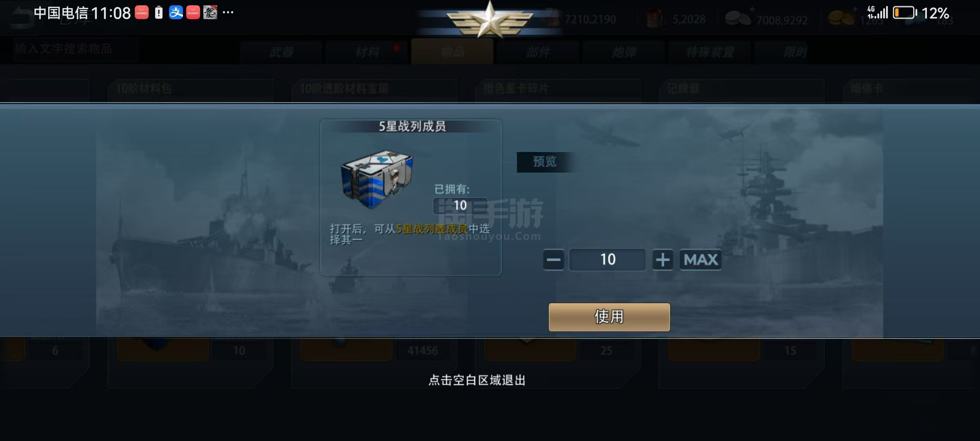
Task: Tap the back arrow icon top-left
Action: (22, 18)
